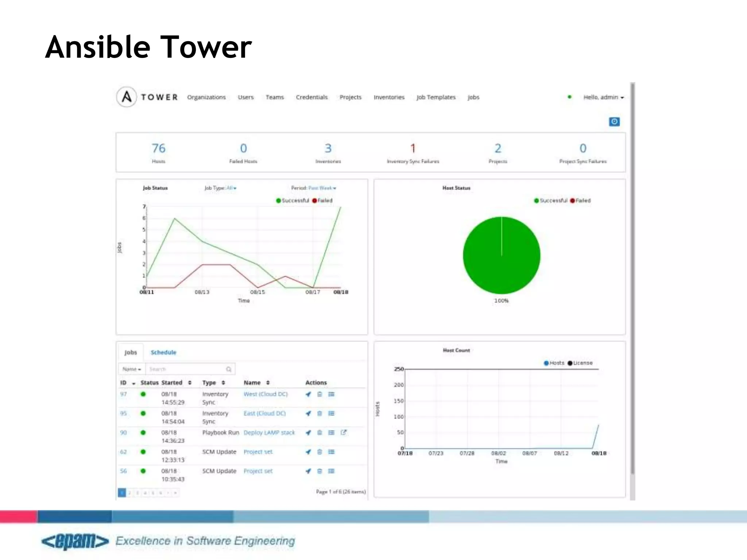Image resolution: width=747 pixels, height=560 pixels.
Task: Open Job Templates in the top navigation
Action: pos(436,97)
